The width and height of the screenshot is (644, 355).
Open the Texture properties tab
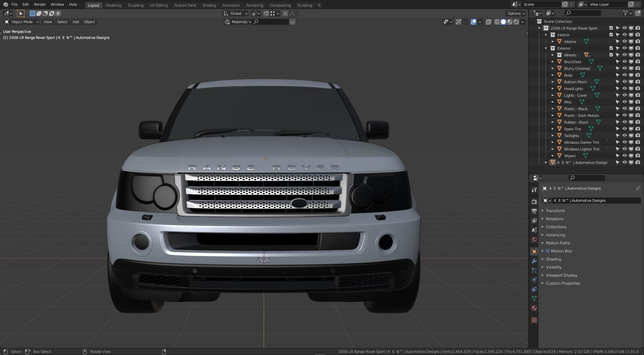(x=534, y=320)
